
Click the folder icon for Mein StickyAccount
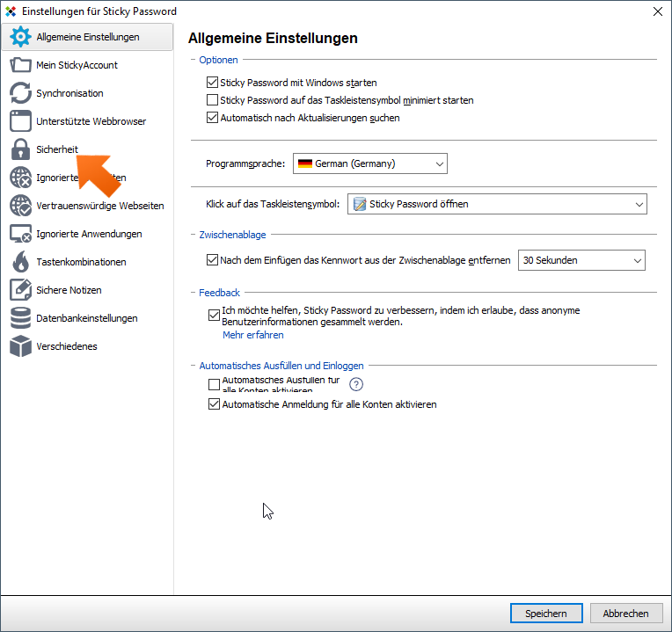click(x=20, y=65)
